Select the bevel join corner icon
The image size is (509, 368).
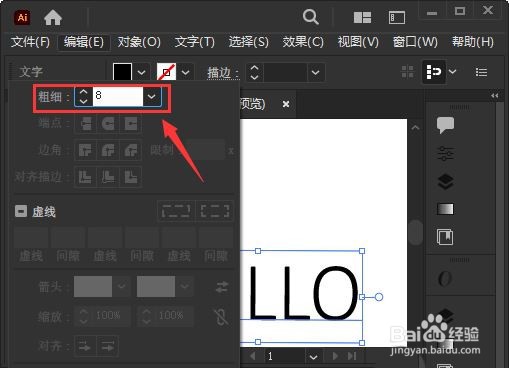point(131,150)
